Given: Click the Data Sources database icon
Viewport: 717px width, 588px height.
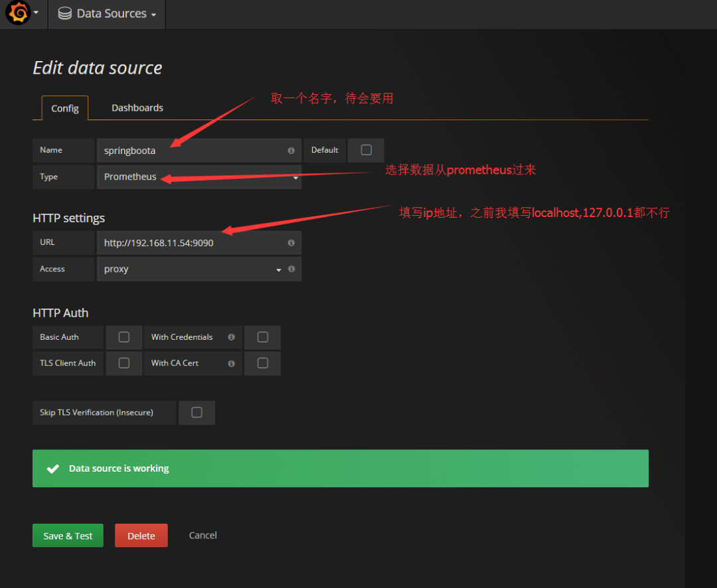Looking at the screenshot, I should pyautogui.click(x=65, y=13).
